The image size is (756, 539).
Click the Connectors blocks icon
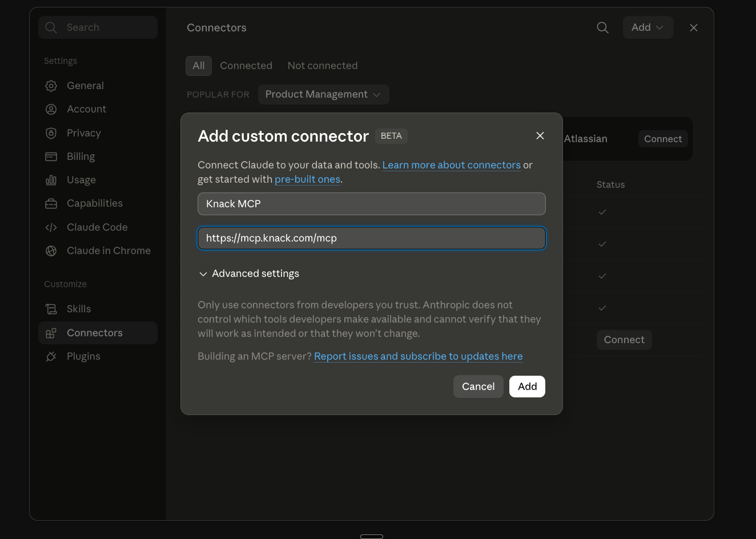(x=51, y=333)
